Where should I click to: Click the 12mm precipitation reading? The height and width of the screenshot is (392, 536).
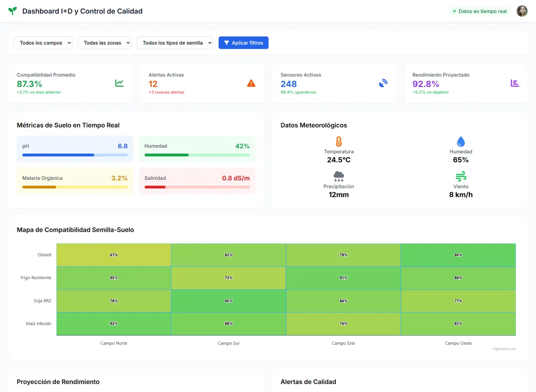coord(339,195)
